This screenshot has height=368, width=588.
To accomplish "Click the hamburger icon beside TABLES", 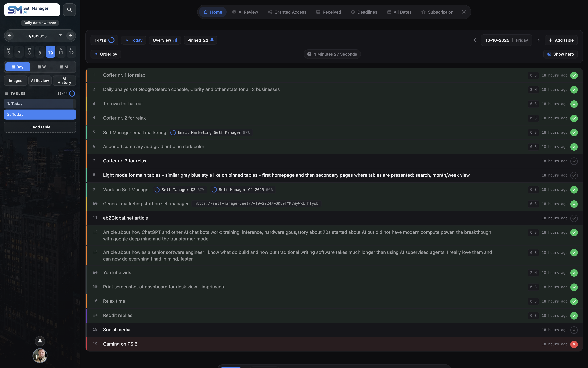I will point(6,93).
